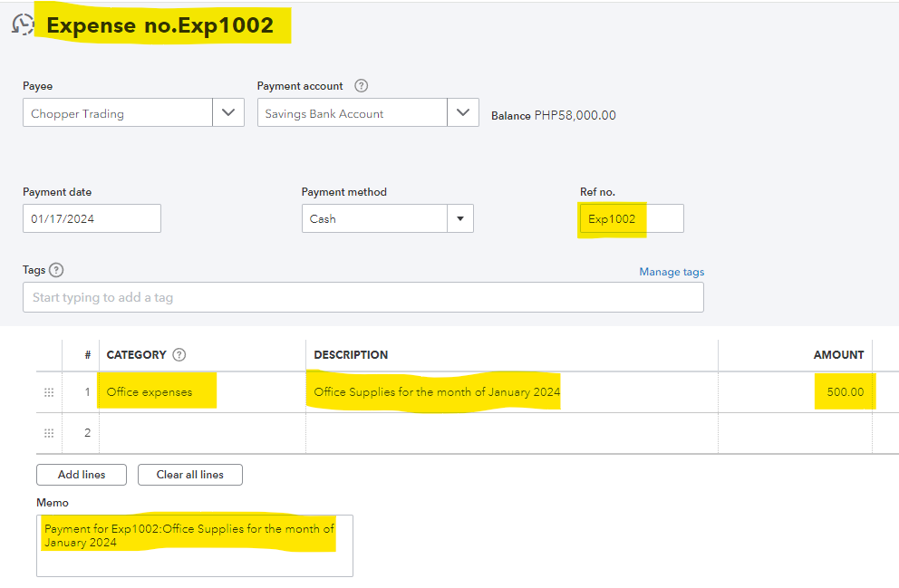Open the Payment method dropdown

[x=460, y=218]
